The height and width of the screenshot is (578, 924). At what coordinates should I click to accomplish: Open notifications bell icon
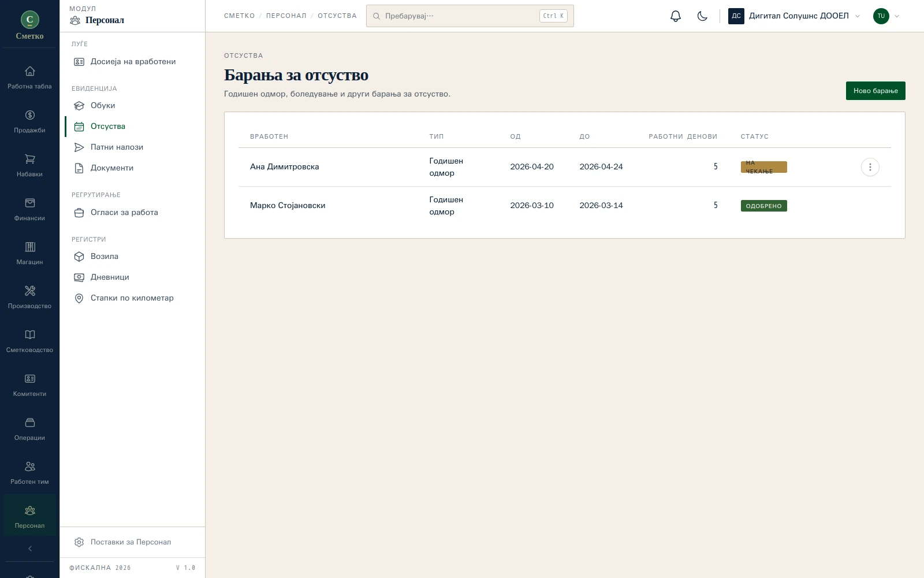pyautogui.click(x=676, y=16)
